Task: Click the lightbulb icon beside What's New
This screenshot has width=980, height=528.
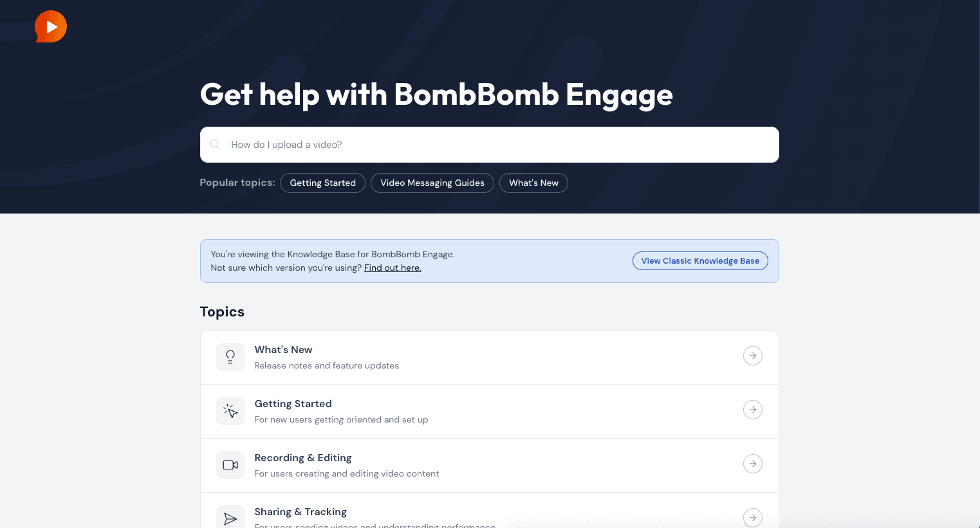Action: [x=230, y=357]
